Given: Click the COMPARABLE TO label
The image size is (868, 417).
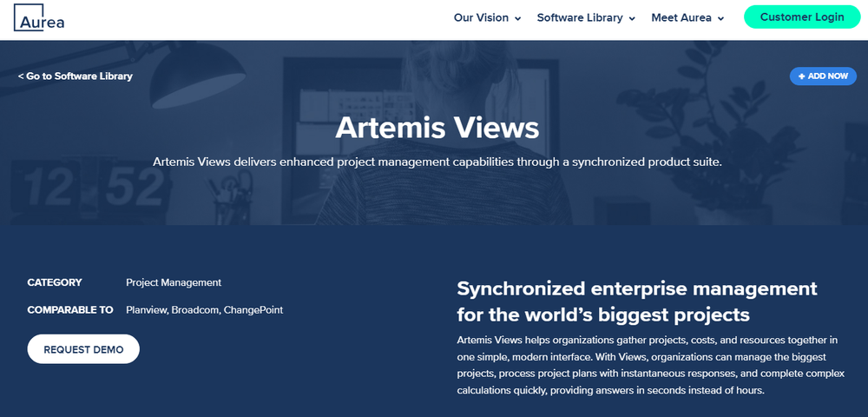Looking at the screenshot, I should point(70,310).
